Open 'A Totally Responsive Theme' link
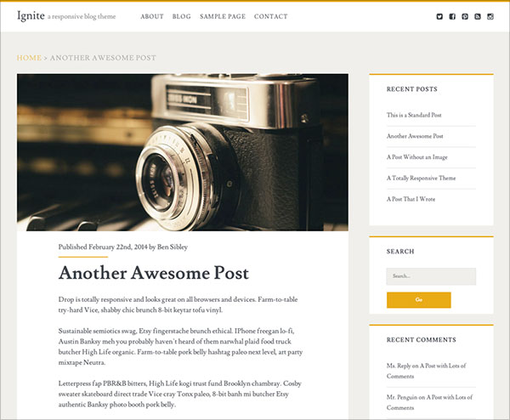510x420 pixels. [x=421, y=178]
